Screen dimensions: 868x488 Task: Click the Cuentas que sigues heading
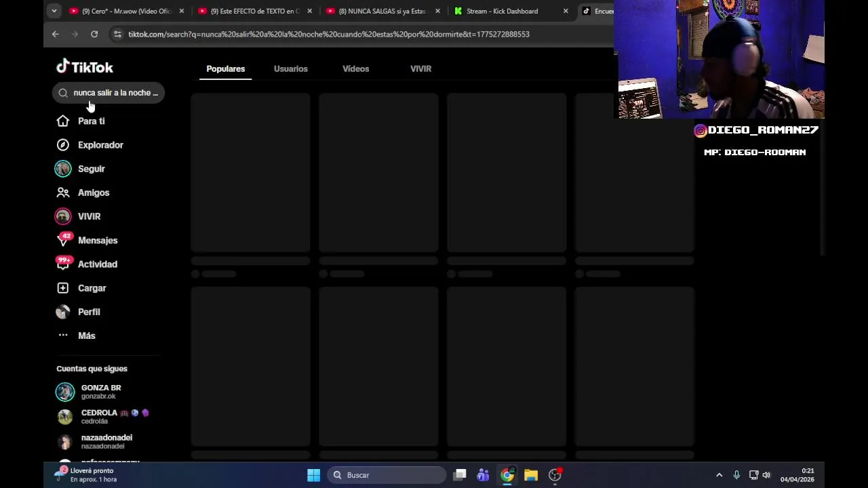click(92, 369)
